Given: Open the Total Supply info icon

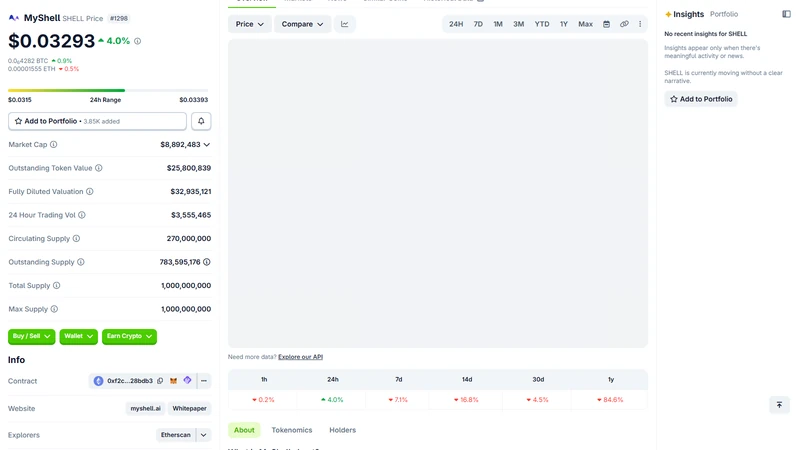Looking at the screenshot, I should point(57,285).
